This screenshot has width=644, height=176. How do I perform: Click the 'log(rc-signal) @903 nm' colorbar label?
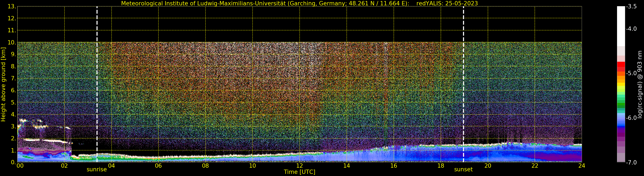pyautogui.click(x=640, y=84)
